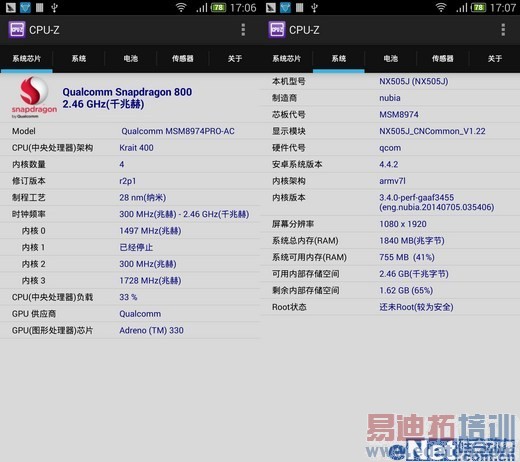
Task: Tap armv7l kernel architecture value
Action: 392,181
